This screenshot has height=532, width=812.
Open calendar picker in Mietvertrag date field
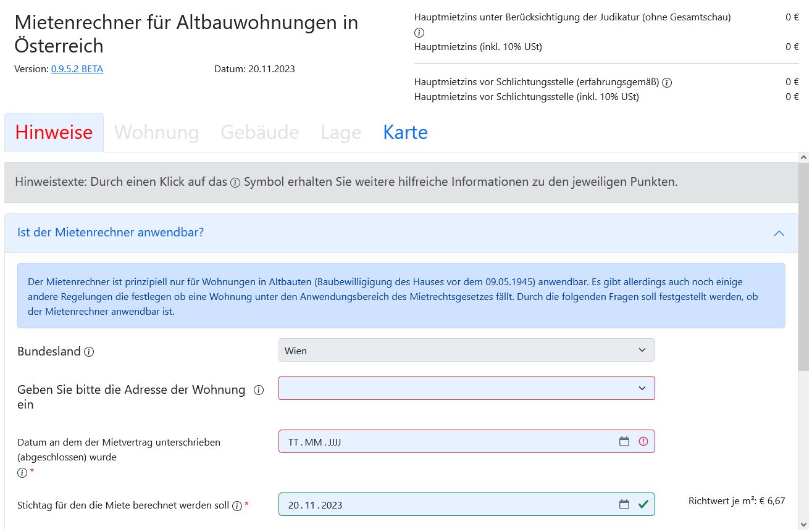(624, 441)
